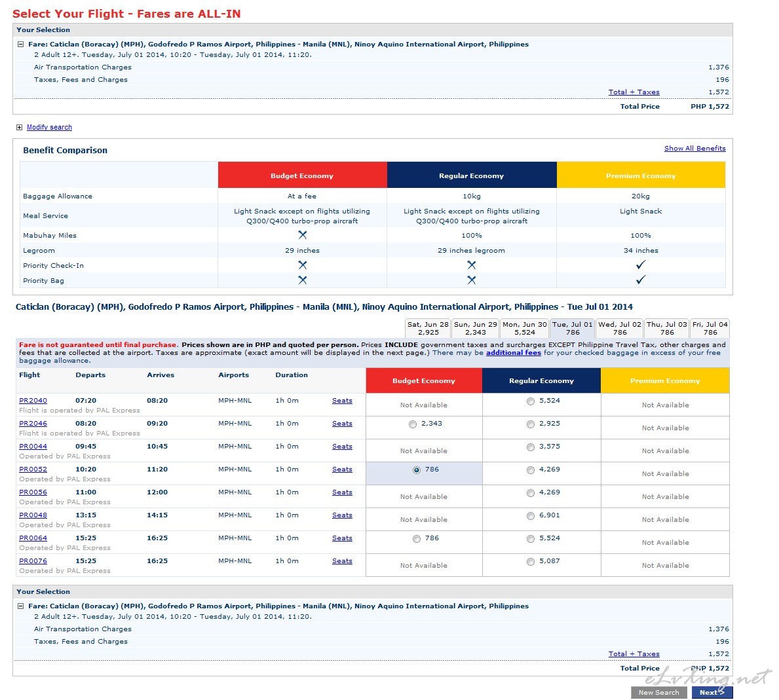Click the 14:15 arrival time
The image size is (779, 700).
[157, 515]
